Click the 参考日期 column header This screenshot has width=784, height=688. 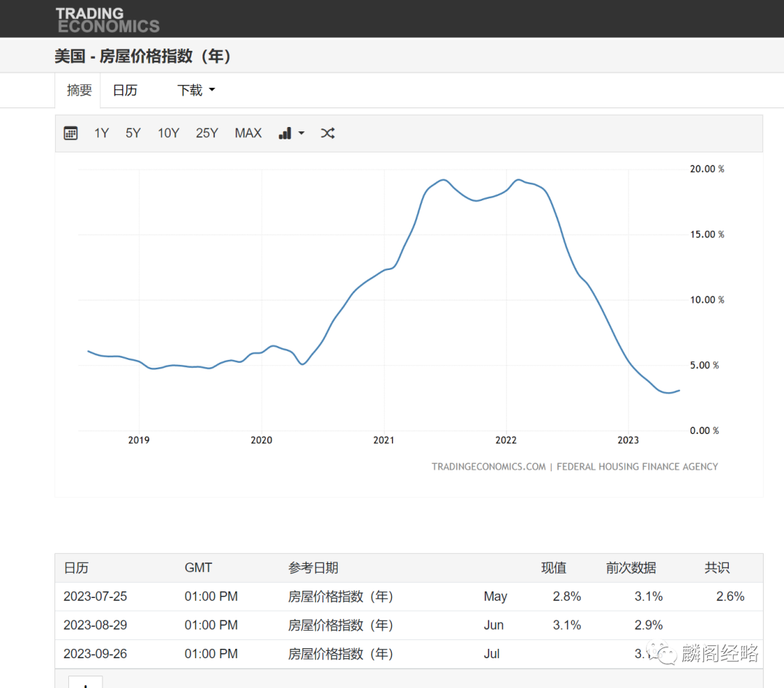coord(314,568)
